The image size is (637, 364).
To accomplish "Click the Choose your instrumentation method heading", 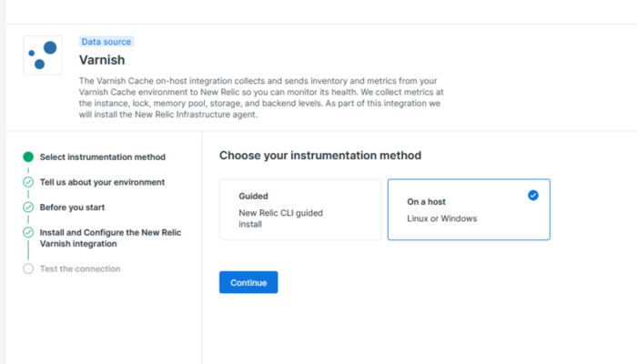I will (320, 156).
